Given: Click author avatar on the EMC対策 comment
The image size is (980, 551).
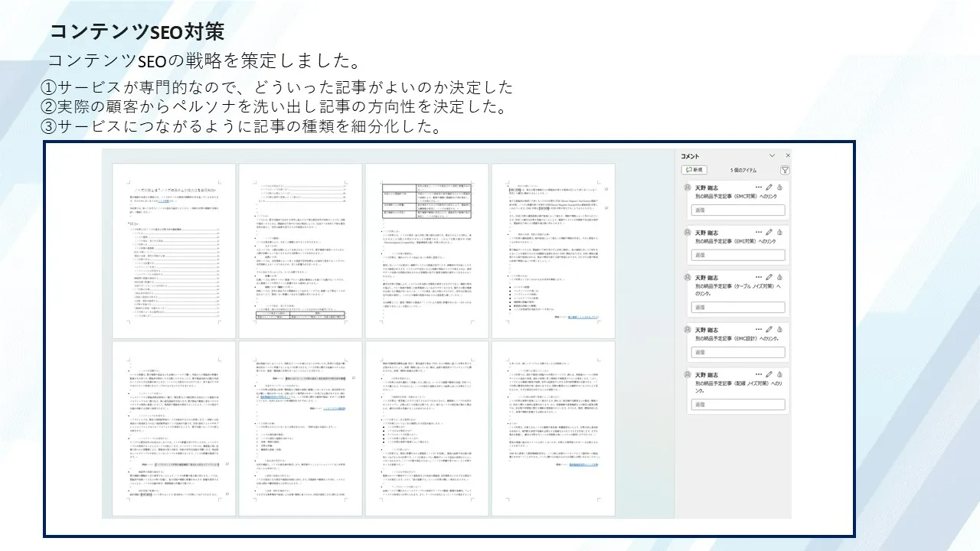Looking at the screenshot, I should click(688, 187).
